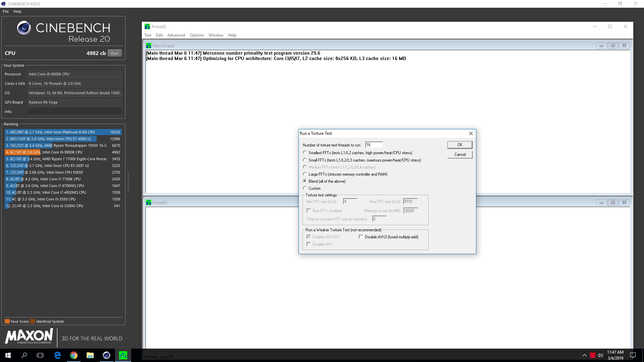Maximize the lower Prime95 child window
The height and width of the screenshot is (362, 644).
coord(613,202)
